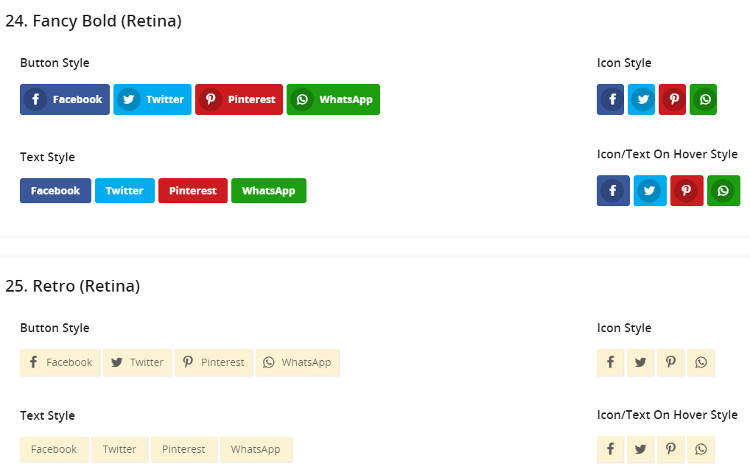
Task: Click Twitter icon in Retro Icon/Text On Hover Style
Action: (x=640, y=449)
